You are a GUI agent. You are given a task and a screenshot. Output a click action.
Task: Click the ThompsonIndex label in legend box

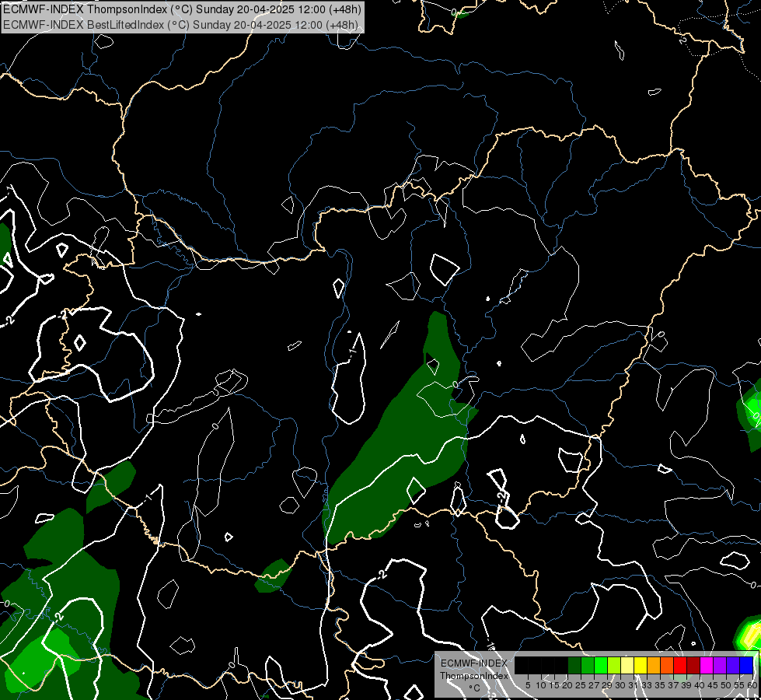click(474, 676)
